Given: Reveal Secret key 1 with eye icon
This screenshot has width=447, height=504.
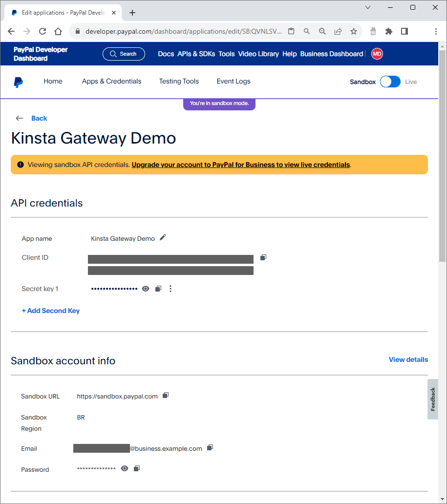Looking at the screenshot, I should click(146, 289).
